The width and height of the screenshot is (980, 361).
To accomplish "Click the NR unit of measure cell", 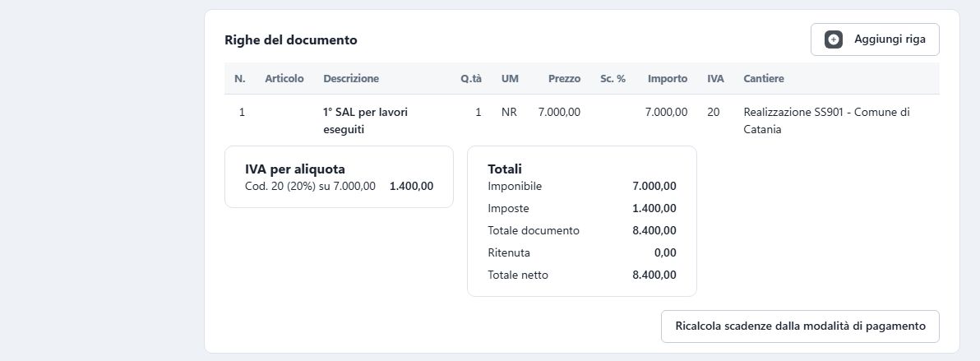I will [x=510, y=113].
